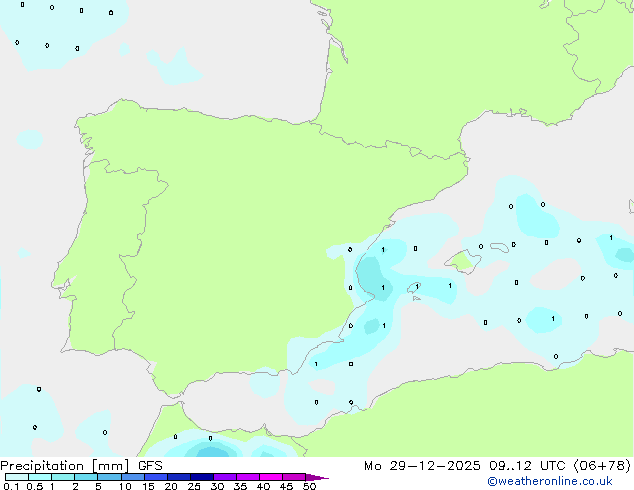Viewport: 634px width, 490px height.
Task: Click the '50' legend scale number
Action: (309, 486)
